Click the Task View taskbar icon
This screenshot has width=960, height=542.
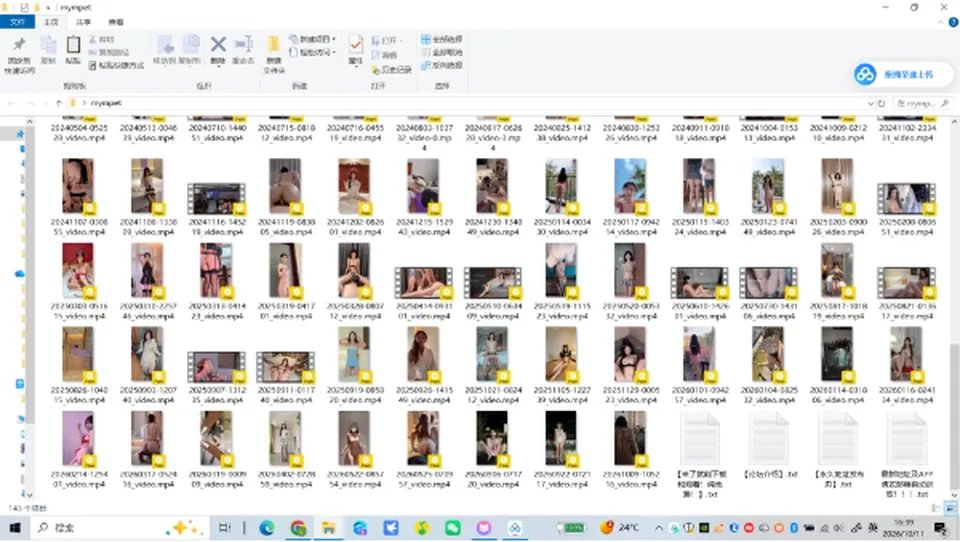[225, 528]
